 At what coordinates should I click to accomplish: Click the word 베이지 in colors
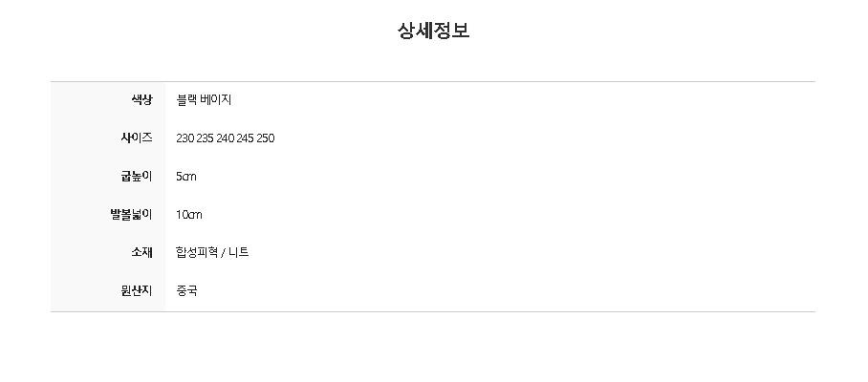click(216, 100)
